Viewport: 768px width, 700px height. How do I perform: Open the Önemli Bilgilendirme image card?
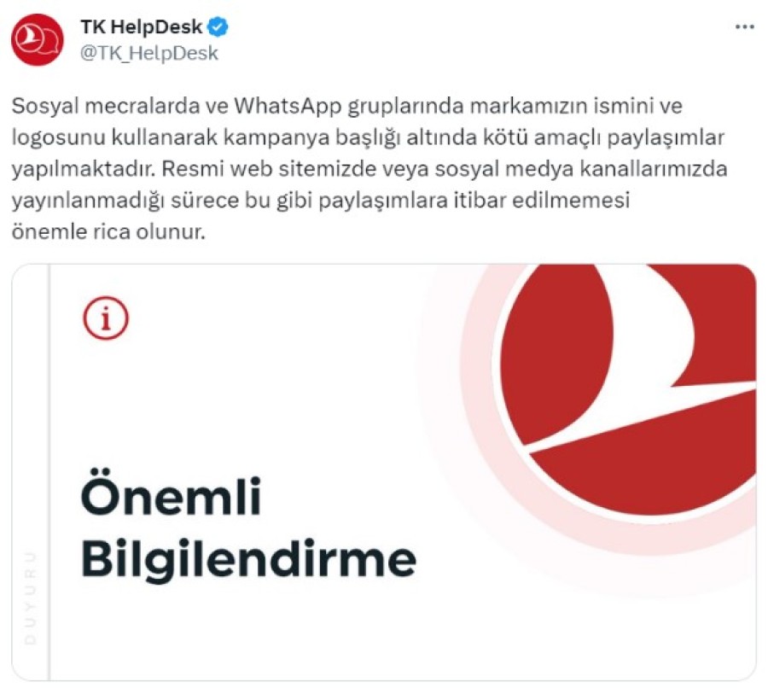[x=384, y=472]
